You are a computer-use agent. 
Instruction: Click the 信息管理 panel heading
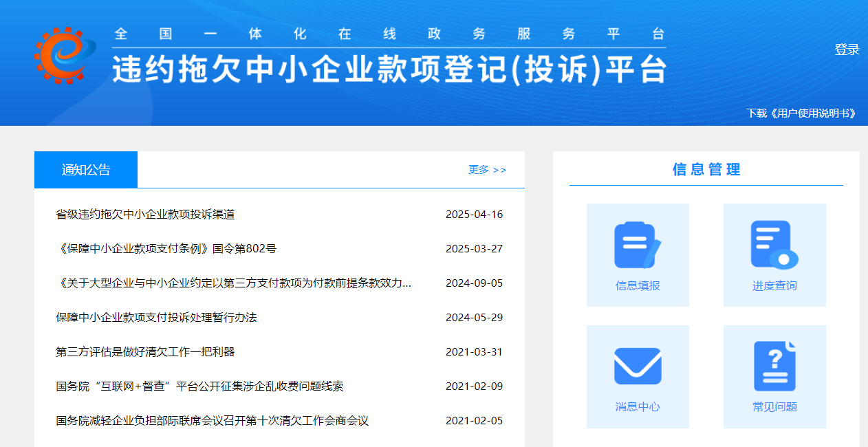[706, 170]
